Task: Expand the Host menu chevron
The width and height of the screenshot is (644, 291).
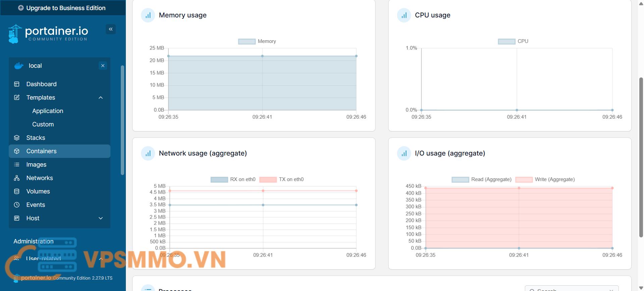Action: [x=101, y=218]
